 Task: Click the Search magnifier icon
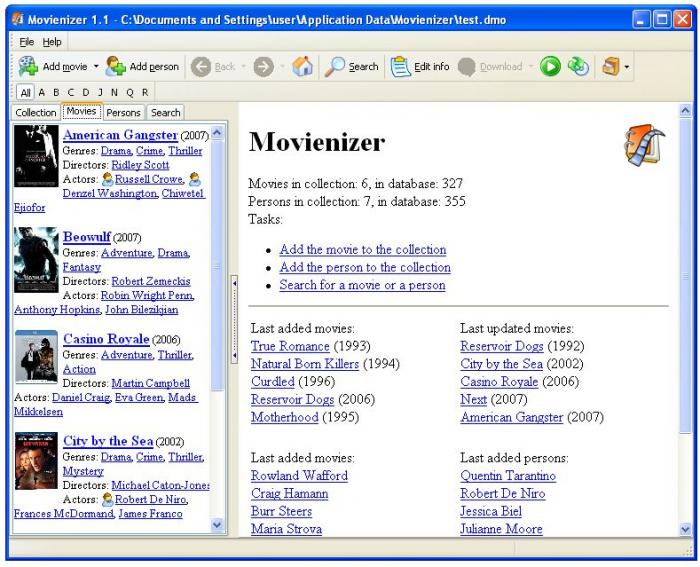tap(334, 67)
